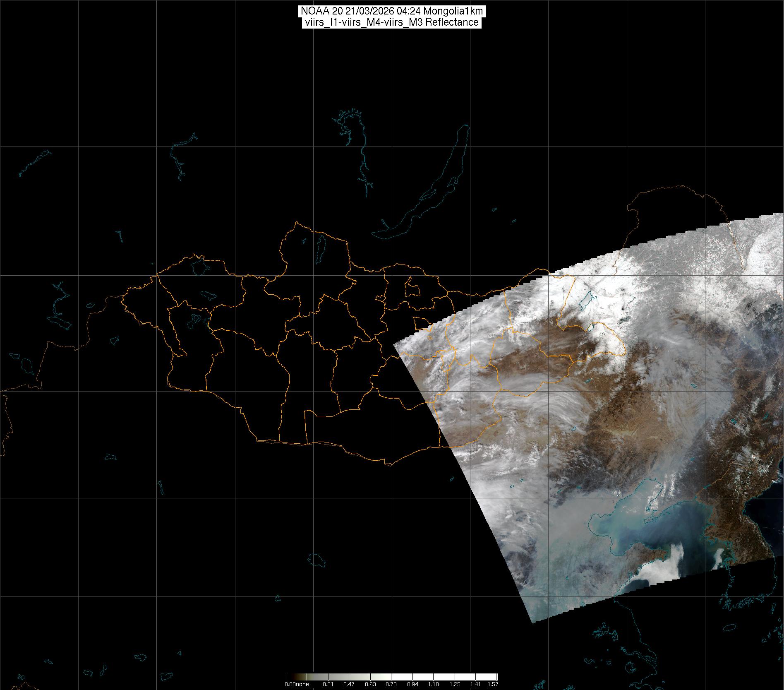Click the 0.31 colorbar tick label
This screenshot has width=784, height=690.
click(x=328, y=684)
